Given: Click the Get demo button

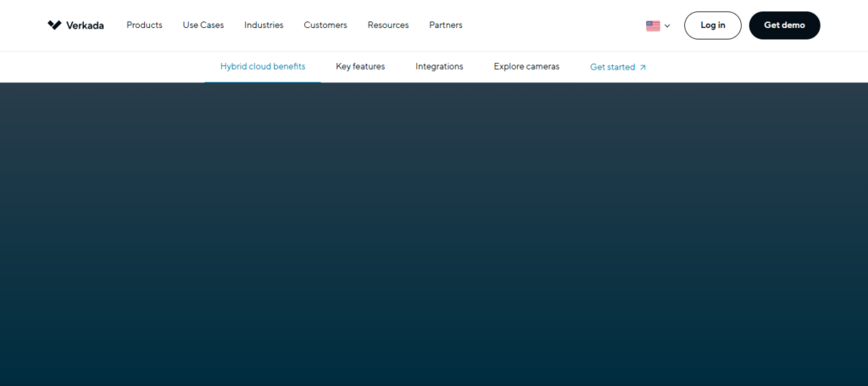Looking at the screenshot, I should click(x=784, y=25).
